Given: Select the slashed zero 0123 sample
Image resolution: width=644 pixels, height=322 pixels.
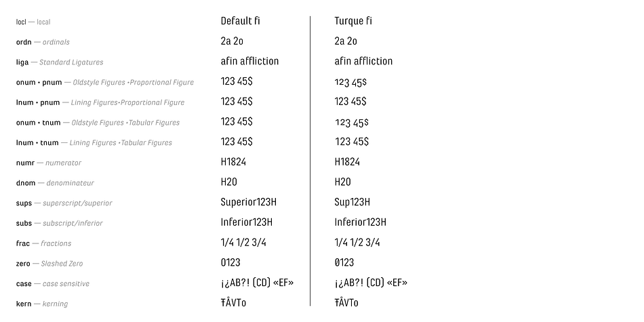Looking at the screenshot, I should (344, 262).
